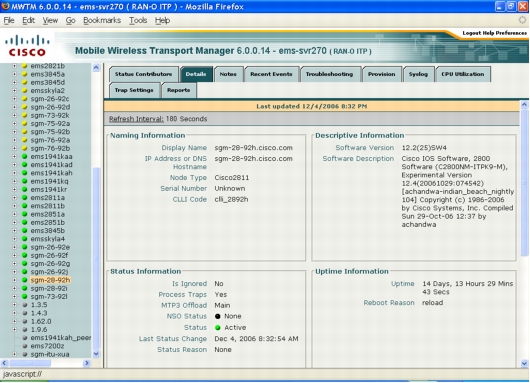Click the black NSO Status indicator
This screenshot has height=383, width=530.
218,316
